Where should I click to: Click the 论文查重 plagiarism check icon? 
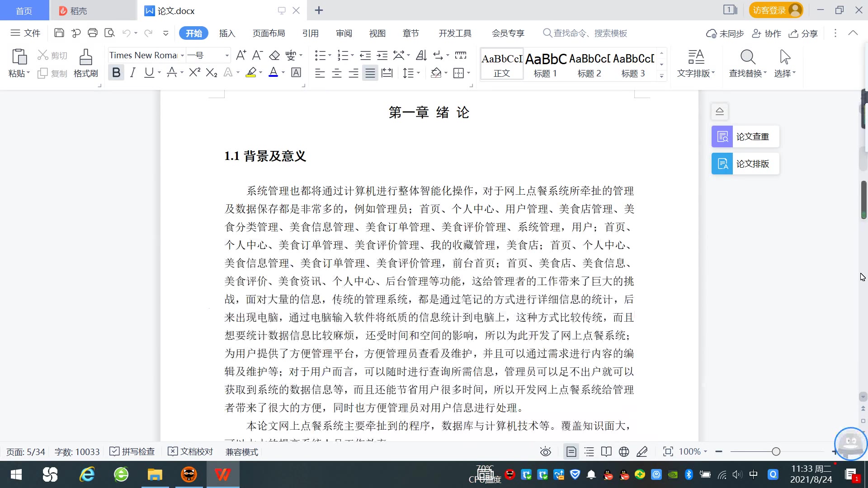pos(722,136)
